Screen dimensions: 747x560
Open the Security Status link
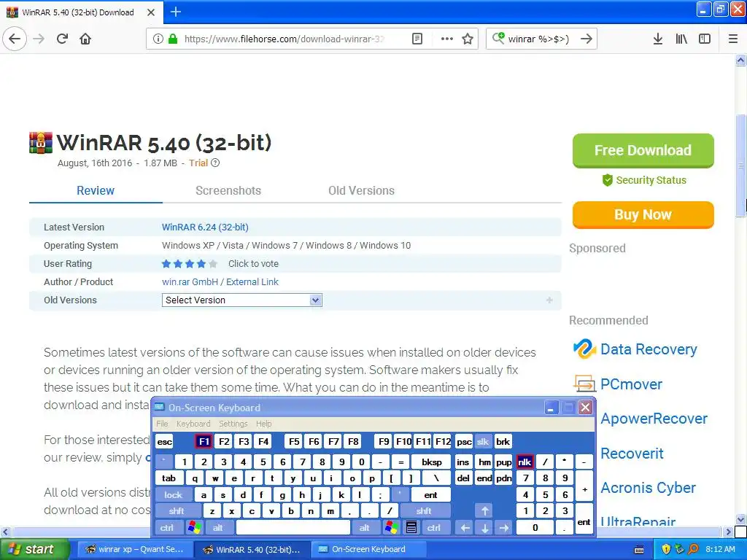pos(644,180)
